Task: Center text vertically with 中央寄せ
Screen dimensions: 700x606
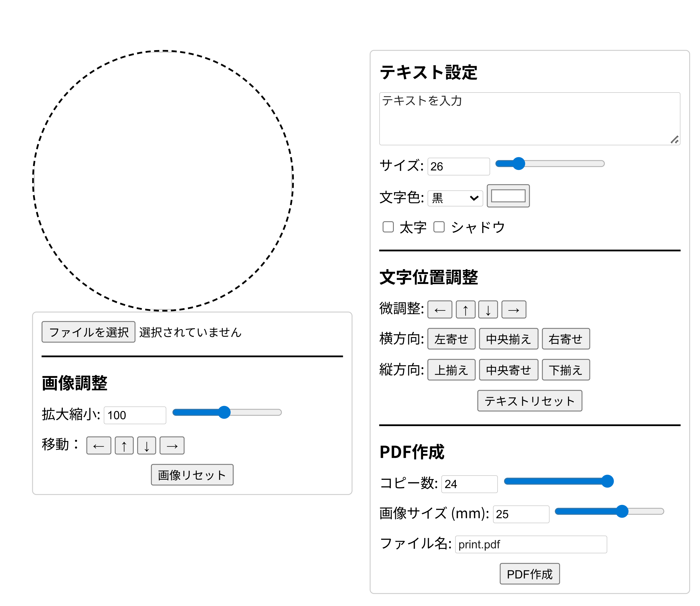Action: tap(508, 370)
